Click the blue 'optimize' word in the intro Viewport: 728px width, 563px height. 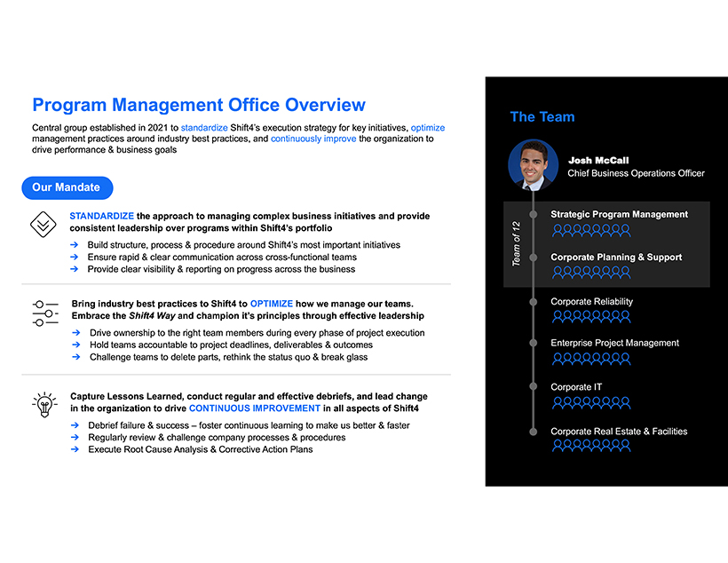pos(428,128)
